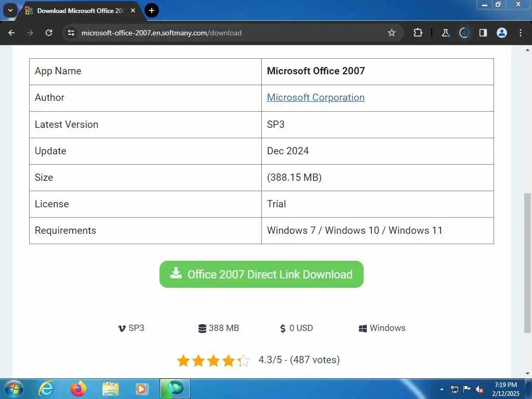Click the fourth rating star
532x399 pixels.
(229, 361)
